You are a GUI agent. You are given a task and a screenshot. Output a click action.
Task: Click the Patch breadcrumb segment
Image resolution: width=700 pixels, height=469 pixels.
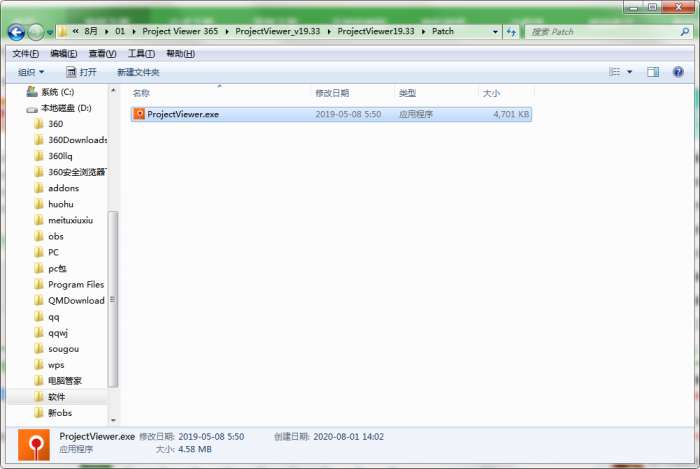coord(443,31)
